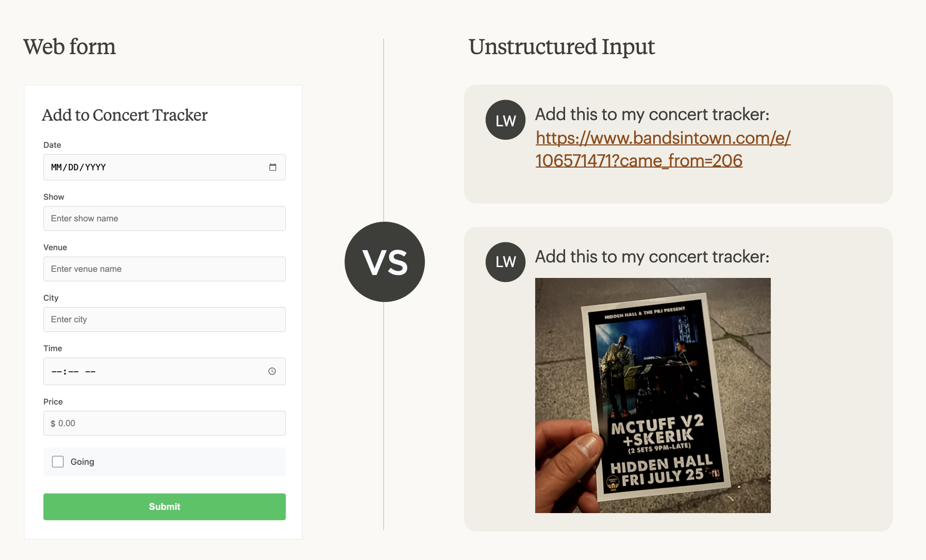Click the Price $ 0.00 field
Screen dimensions: 926x560
(x=164, y=423)
